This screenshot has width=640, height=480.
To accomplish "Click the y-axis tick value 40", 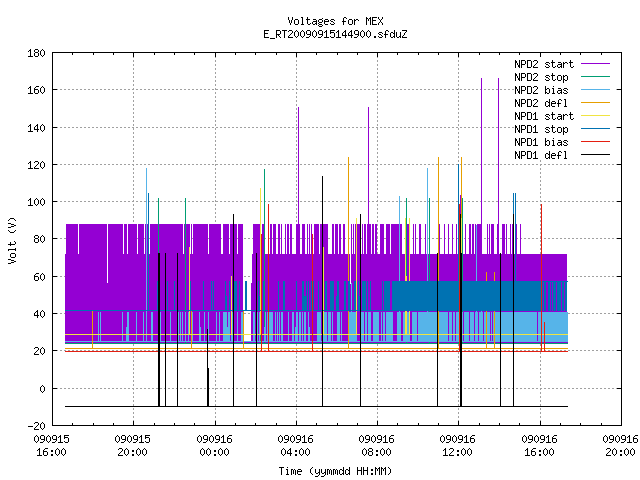I will click(x=39, y=314).
